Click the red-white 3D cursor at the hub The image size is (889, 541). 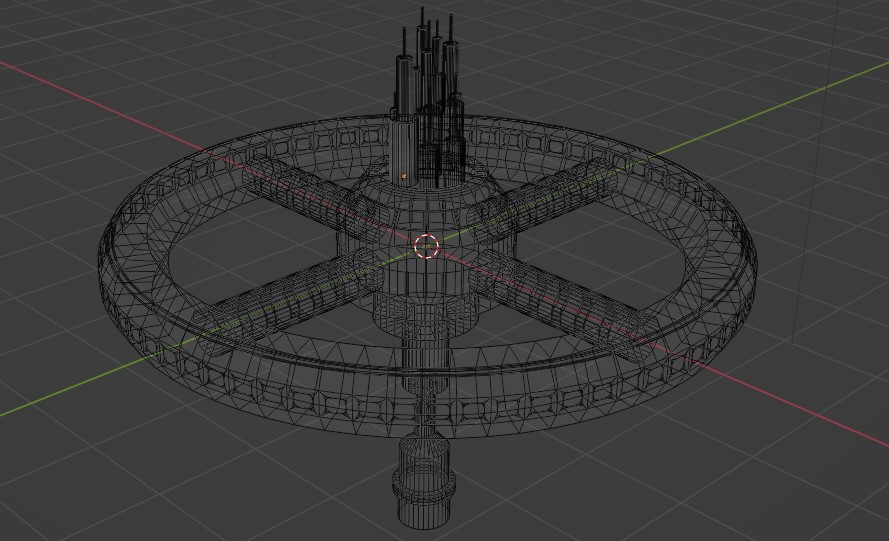(x=427, y=246)
